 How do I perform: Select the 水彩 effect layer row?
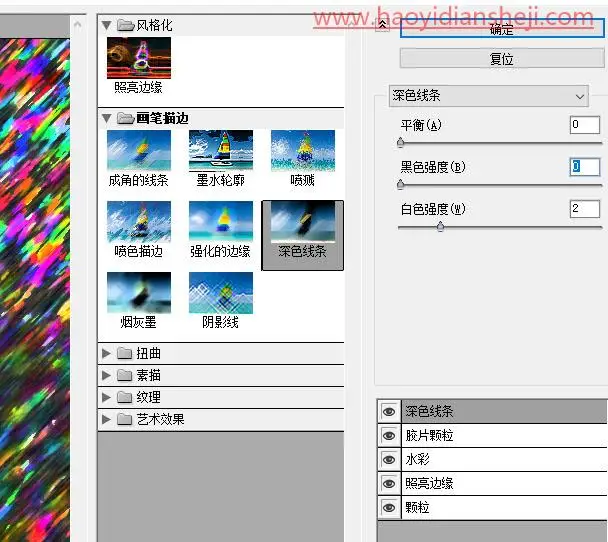(x=504, y=460)
